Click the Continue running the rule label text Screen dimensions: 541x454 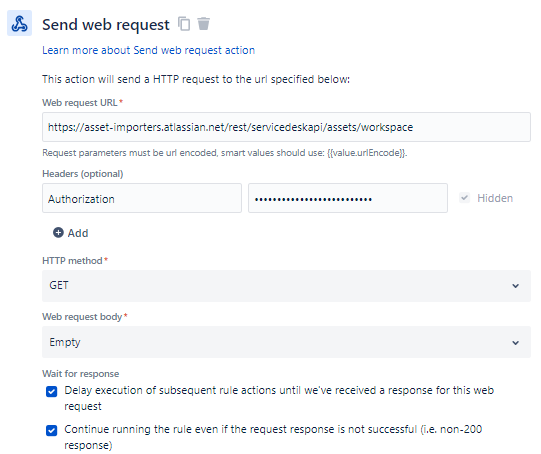(x=273, y=437)
